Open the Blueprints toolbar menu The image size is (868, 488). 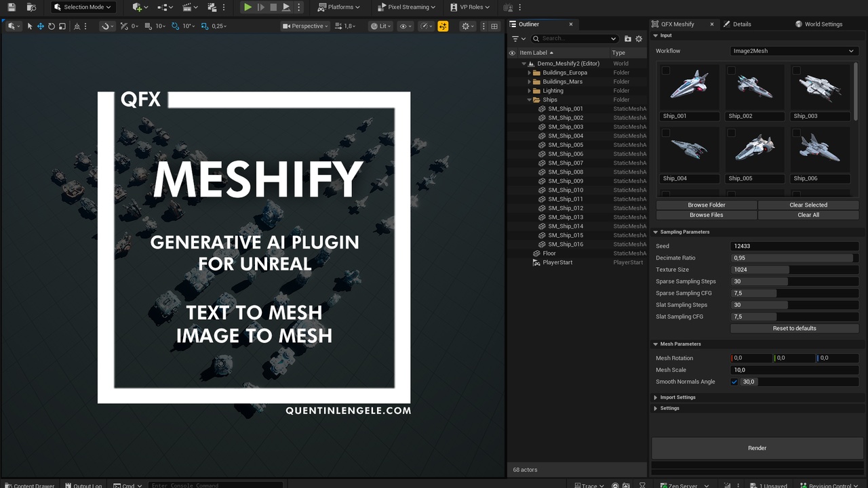tap(165, 7)
